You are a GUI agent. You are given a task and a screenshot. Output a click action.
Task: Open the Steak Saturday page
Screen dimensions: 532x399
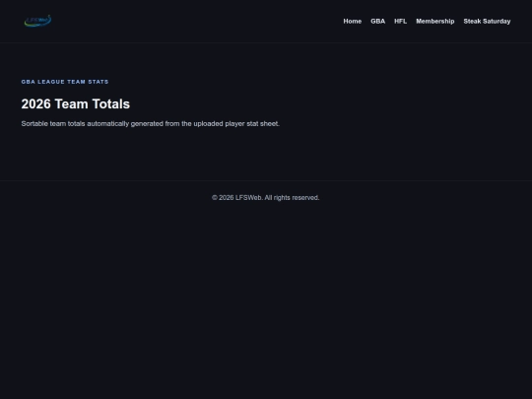(x=487, y=21)
